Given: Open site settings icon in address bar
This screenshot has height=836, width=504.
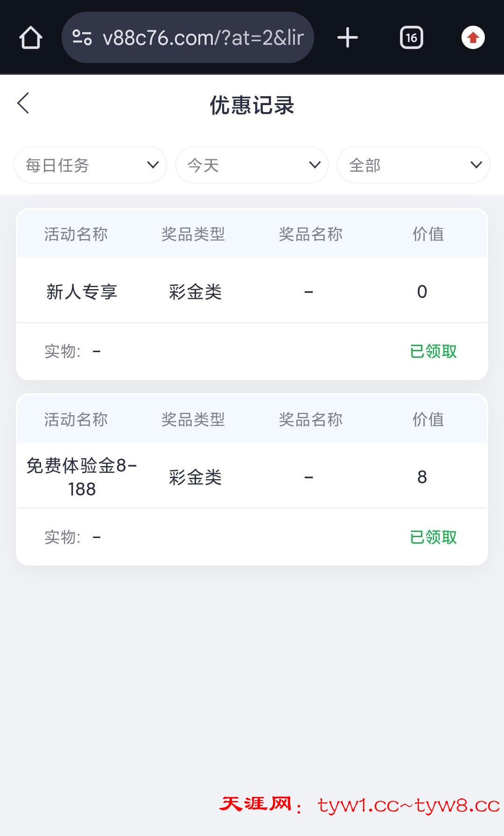Looking at the screenshot, I should [82, 38].
